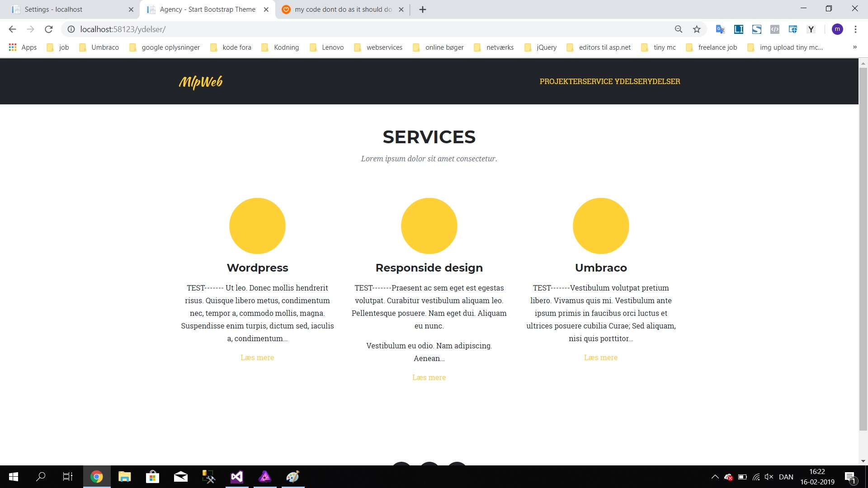Open Apps bookmarks shortcut
The width and height of the screenshot is (868, 488).
(23, 47)
